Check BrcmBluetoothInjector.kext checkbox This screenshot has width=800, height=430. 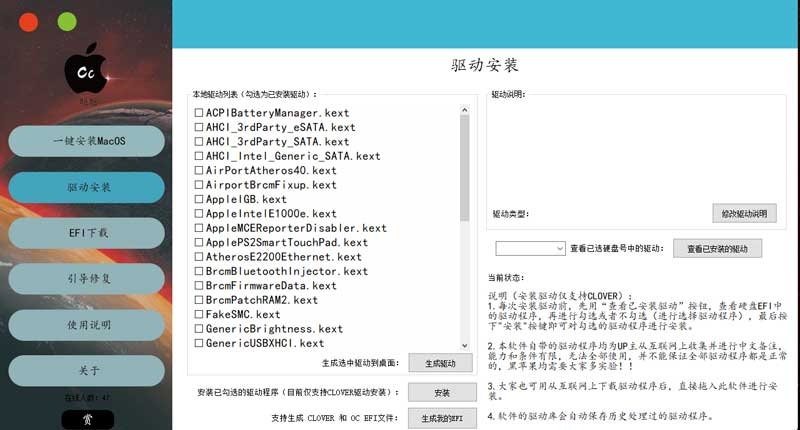click(x=198, y=271)
